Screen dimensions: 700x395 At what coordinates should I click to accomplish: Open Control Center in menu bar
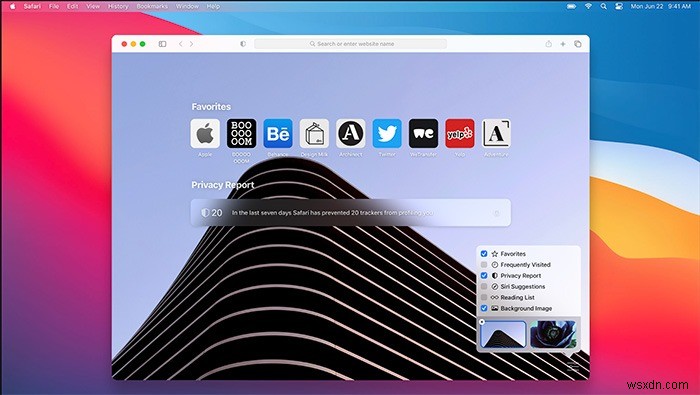619,6
